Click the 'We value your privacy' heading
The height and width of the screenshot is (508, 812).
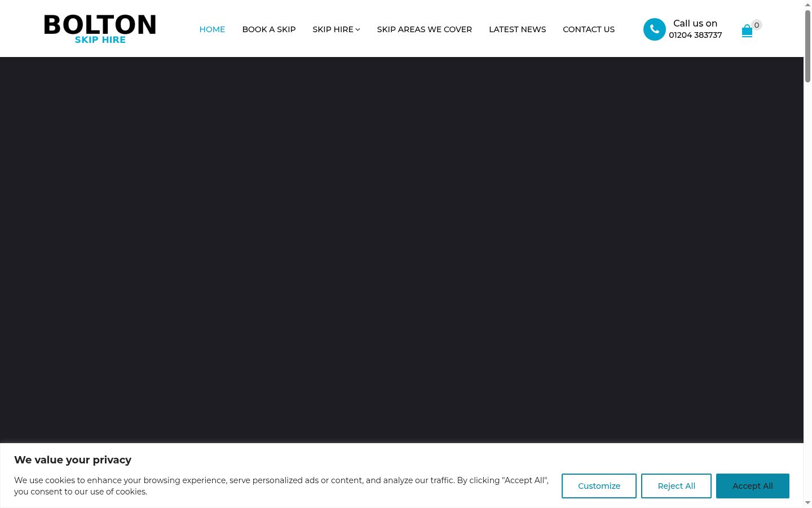73,460
